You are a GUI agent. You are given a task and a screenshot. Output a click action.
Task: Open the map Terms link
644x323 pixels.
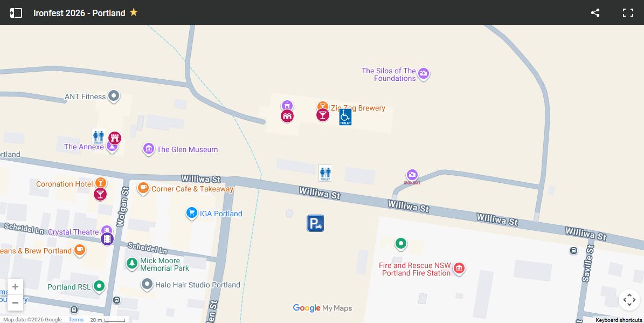click(75, 319)
